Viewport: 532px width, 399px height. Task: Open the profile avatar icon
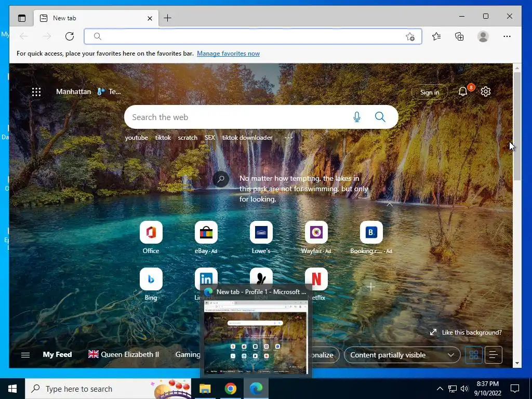point(483,36)
